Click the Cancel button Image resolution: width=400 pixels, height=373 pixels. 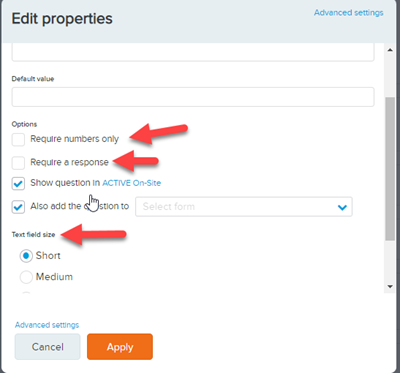pos(48,347)
